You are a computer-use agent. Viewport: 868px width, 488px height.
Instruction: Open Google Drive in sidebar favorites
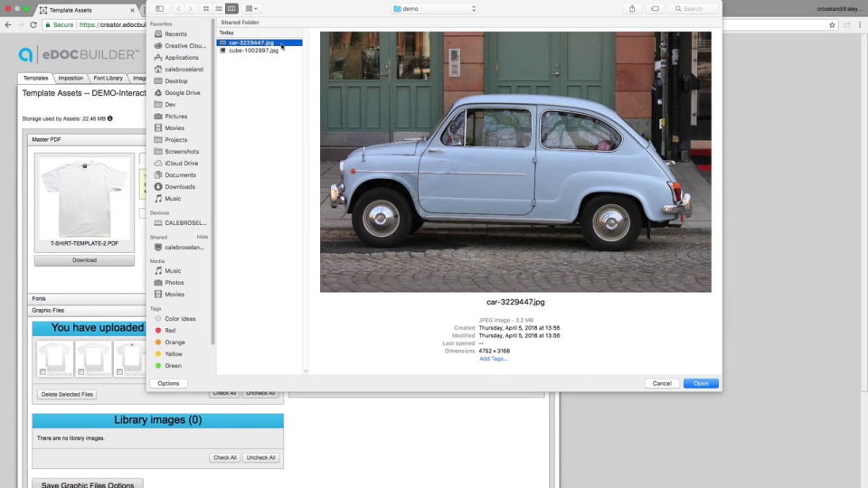[x=182, y=93]
